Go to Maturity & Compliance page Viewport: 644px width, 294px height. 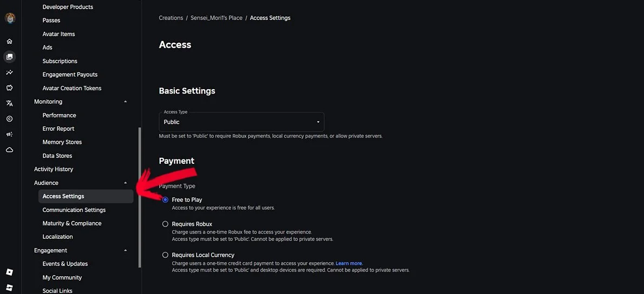coord(72,224)
